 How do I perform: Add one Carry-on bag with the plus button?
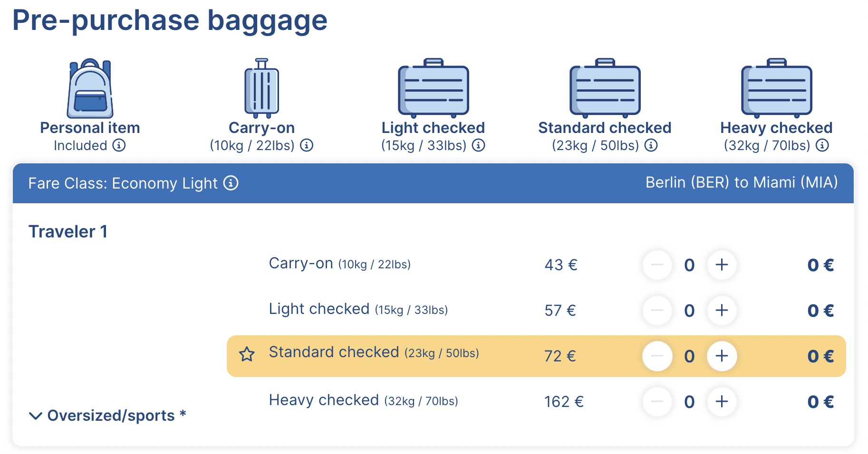click(x=722, y=265)
